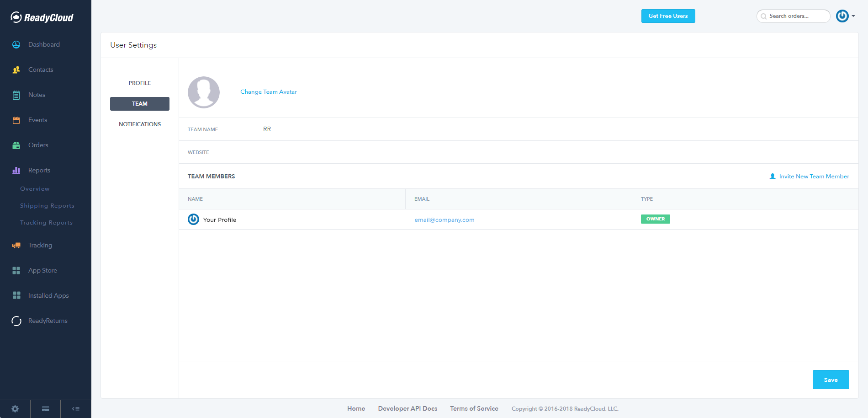This screenshot has height=418, width=868.
Task: Switch to the PROFILE settings tab
Action: 140,83
